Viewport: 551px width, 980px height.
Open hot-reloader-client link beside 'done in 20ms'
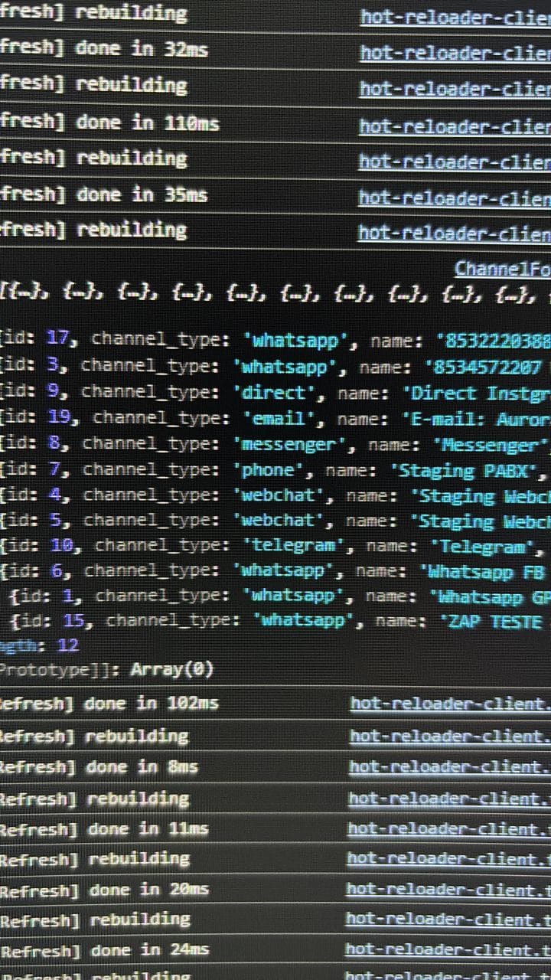(x=448, y=890)
